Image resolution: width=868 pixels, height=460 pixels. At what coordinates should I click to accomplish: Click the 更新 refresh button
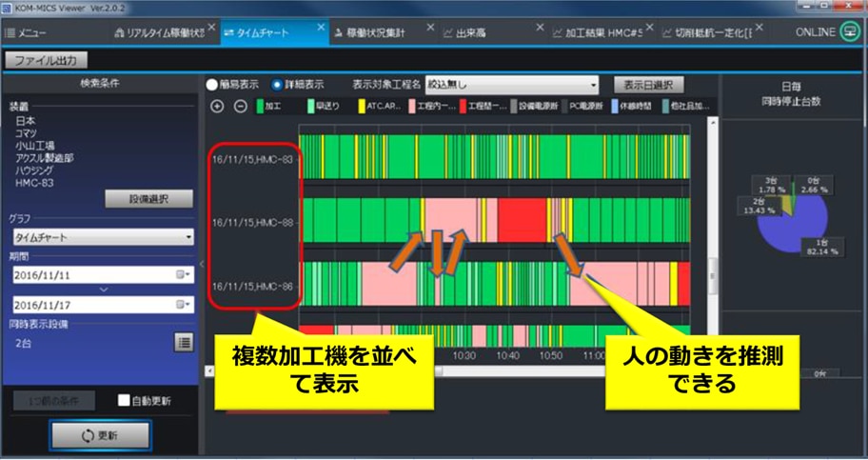click(x=101, y=434)
